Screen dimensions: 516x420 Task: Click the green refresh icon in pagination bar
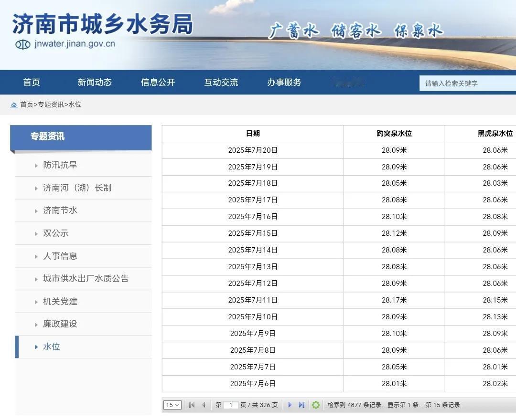(x=315, y=404)
